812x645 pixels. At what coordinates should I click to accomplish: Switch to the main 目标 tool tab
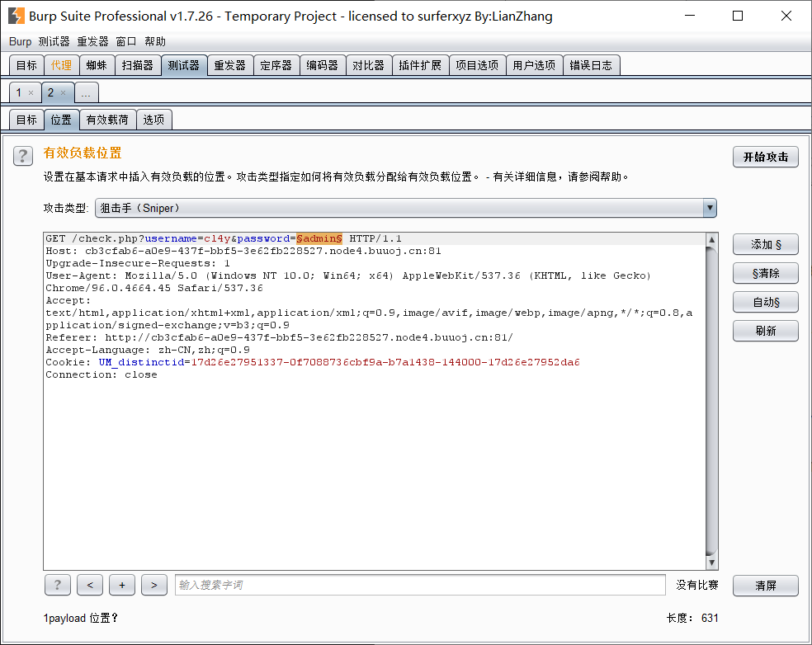coord(26,65)
